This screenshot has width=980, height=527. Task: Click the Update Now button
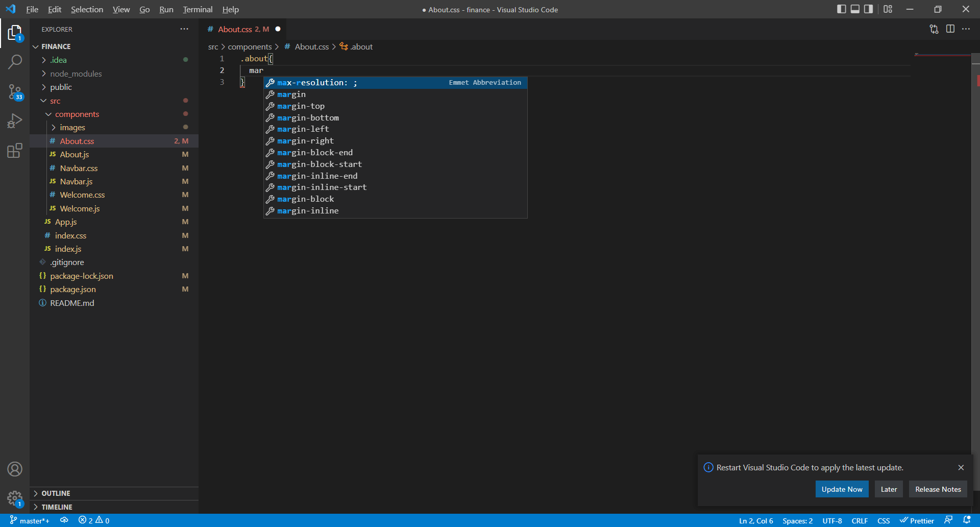(842, 489)
